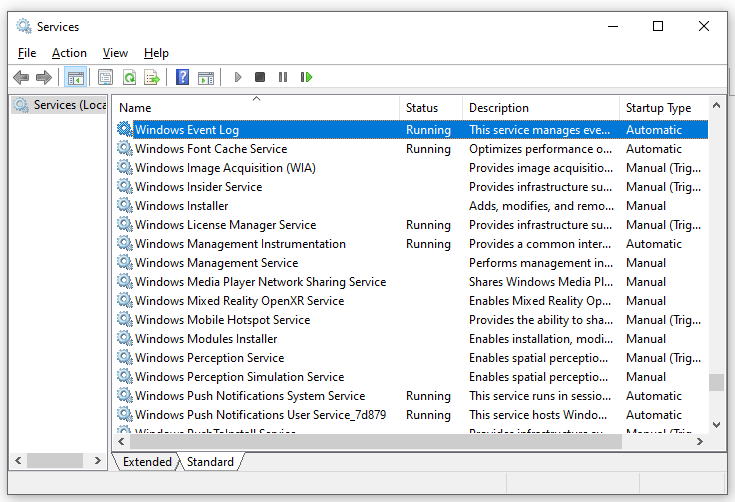The height and width of the screenshot is (502, 735).
Task: Click gear icon of Windows Font Cache Service
Action: point(125,149)
